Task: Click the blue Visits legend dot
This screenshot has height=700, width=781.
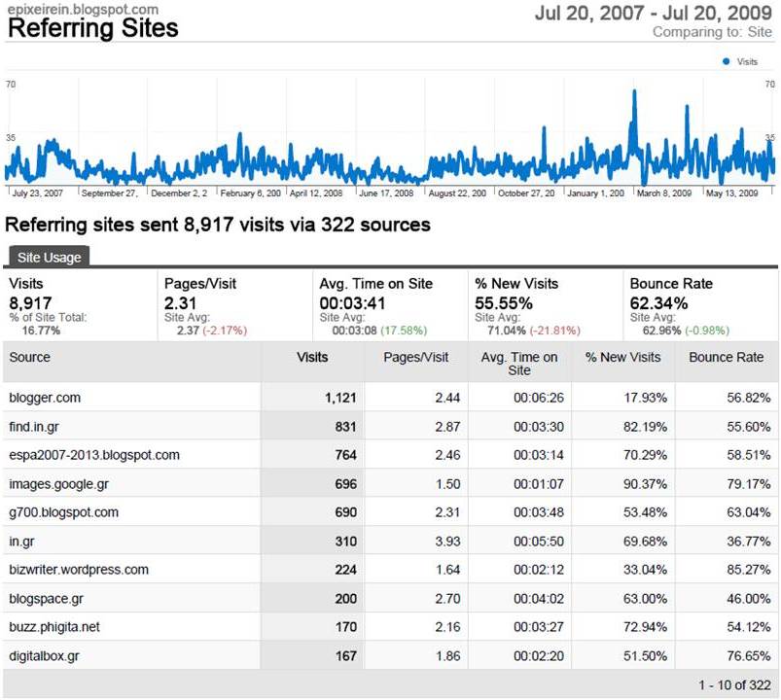Action: click(x=727, y=61)
